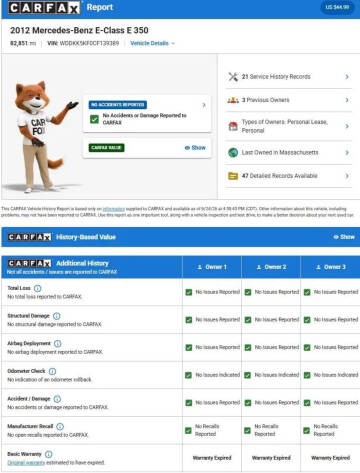Click Total Loss Owner 2 checkmark
Viewport: 360px width, 473px height.
point(248,292)
